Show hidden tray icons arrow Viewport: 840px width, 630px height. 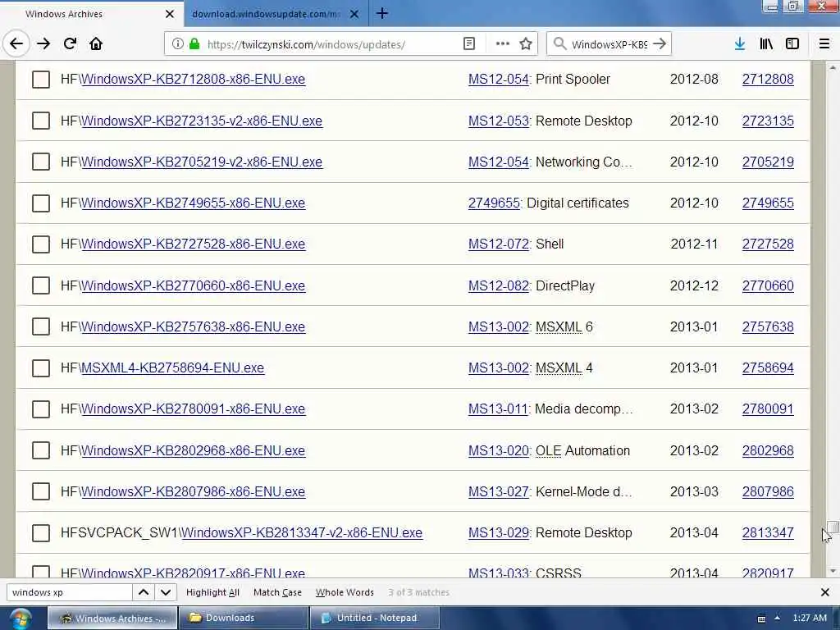(x=777, y=619)
